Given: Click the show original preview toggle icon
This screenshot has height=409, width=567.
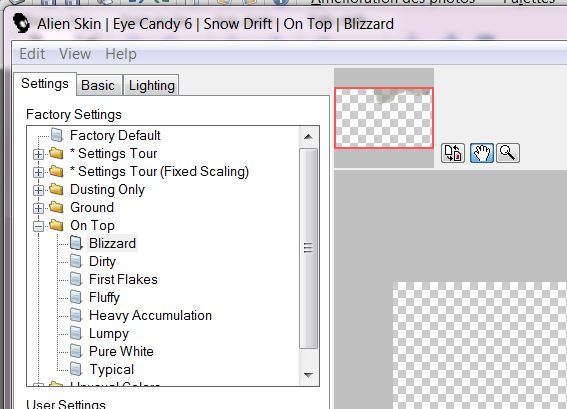Looking at the screenshot, I should tap(453, 153).
